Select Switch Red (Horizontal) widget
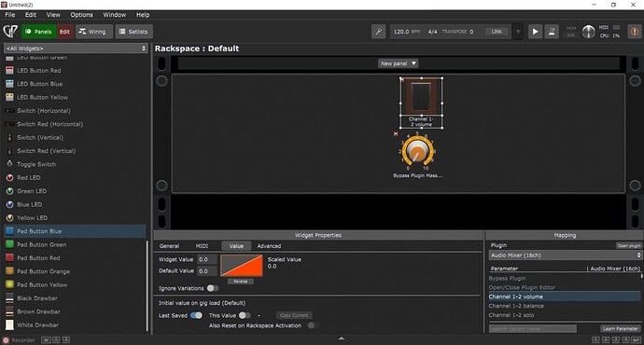The width and height of the screenshot is (644, 345). 49,124
